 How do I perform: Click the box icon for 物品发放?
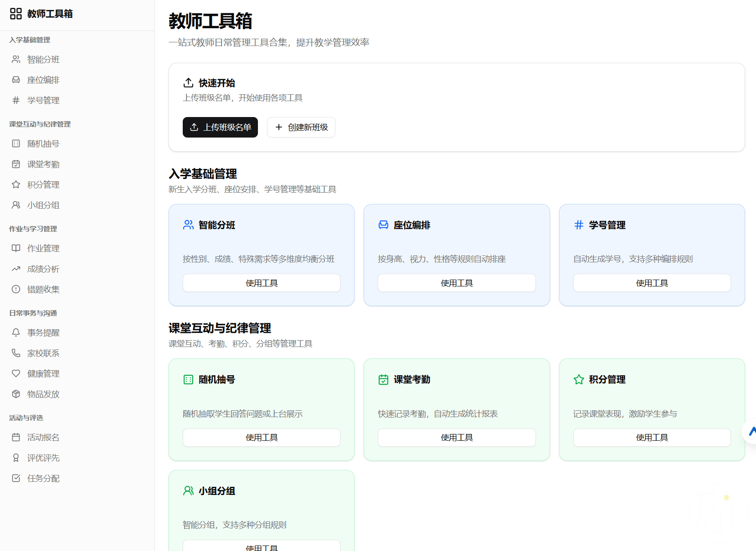(x=16, y=394)
